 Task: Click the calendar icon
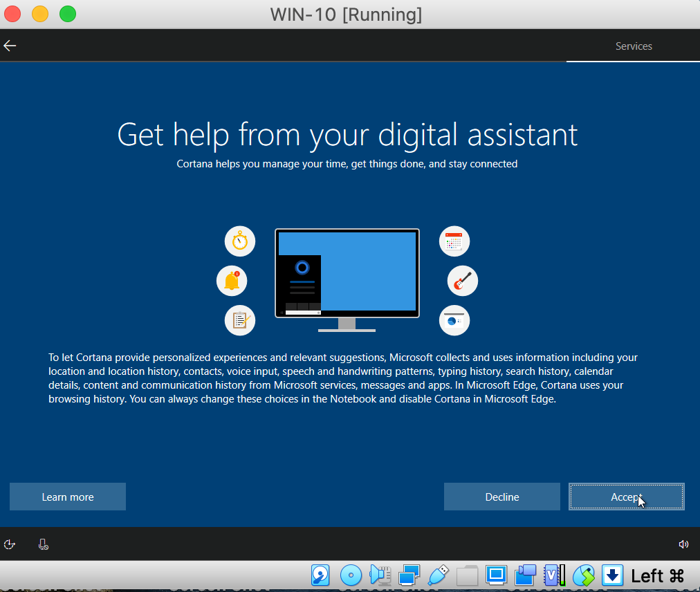[x=454, y=241]
